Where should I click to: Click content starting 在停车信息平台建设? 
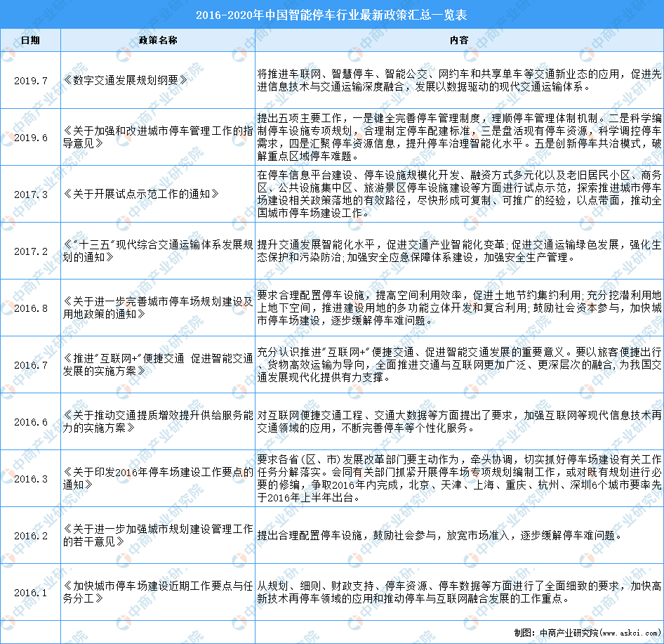[x=459, y=194]
